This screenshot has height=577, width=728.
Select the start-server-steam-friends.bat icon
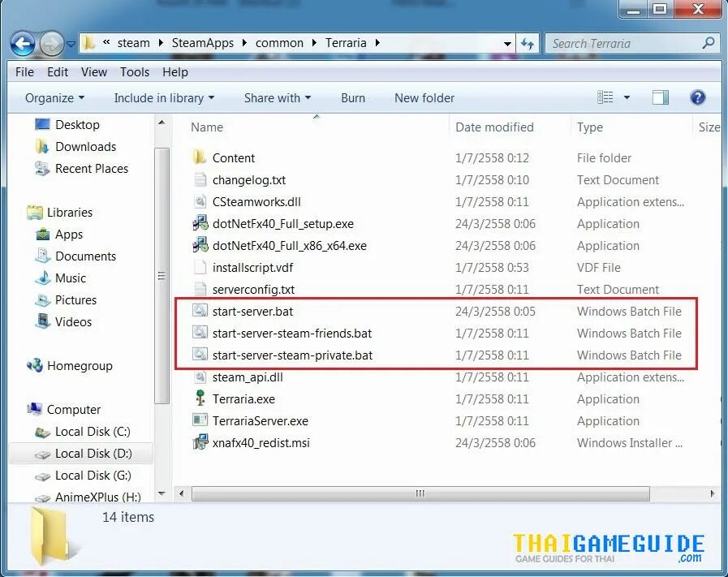point(200,333)
